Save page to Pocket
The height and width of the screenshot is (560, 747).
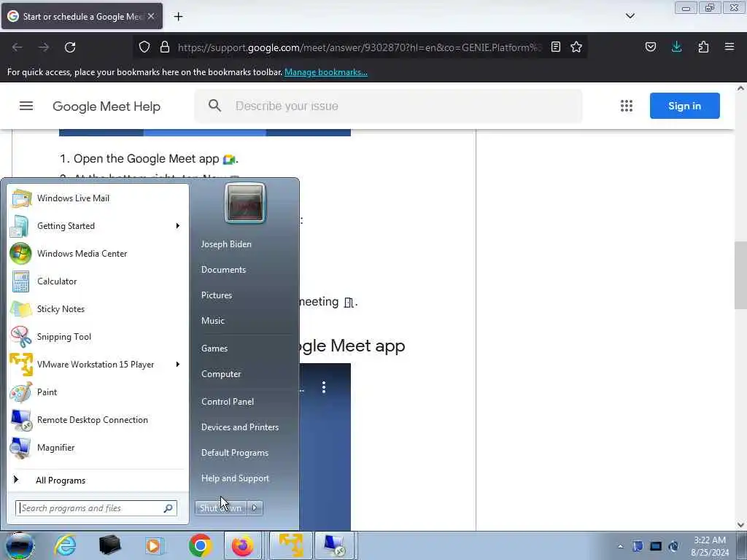650,47
